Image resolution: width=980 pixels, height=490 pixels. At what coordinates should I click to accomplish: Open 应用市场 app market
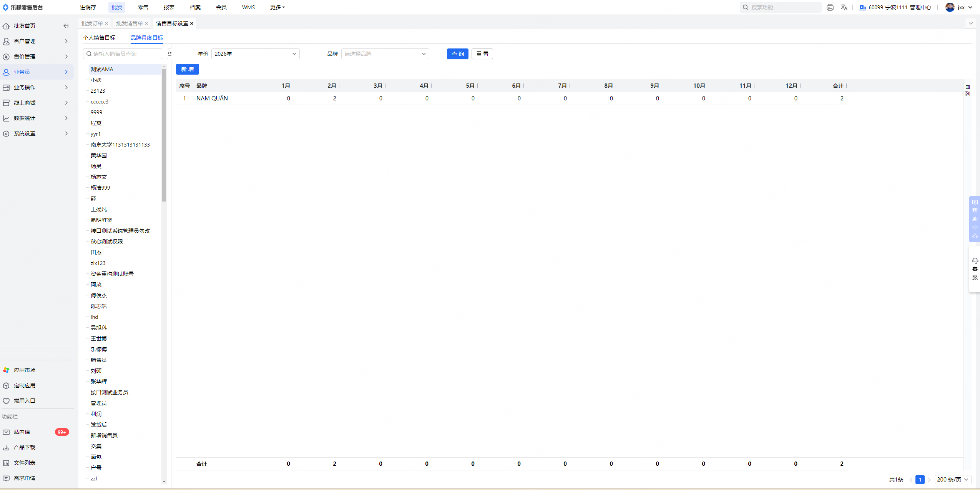[x=24, y=370]
